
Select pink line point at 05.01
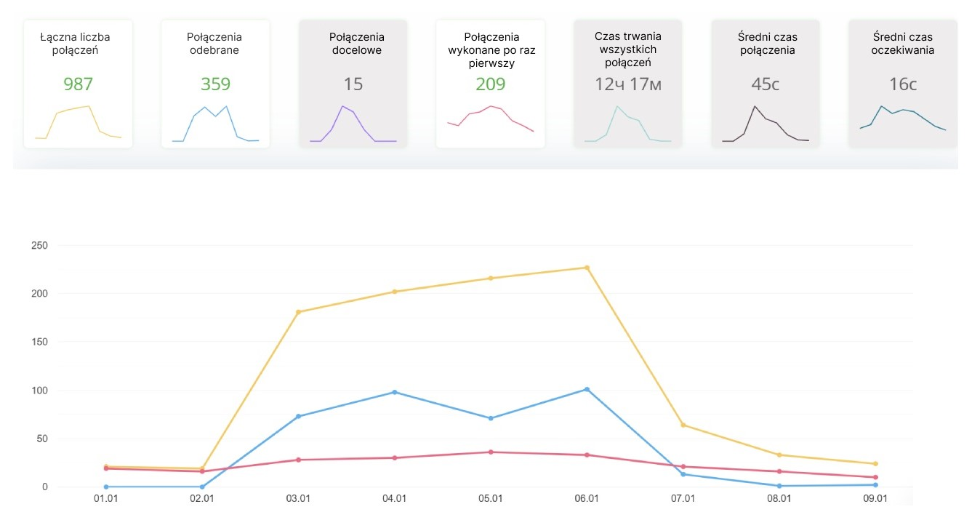tap(491, 452)
